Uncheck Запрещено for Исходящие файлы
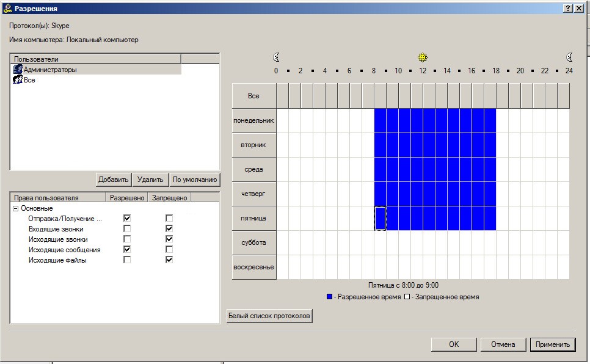Screen dimensions: 590x364 [x=169, y=260]
